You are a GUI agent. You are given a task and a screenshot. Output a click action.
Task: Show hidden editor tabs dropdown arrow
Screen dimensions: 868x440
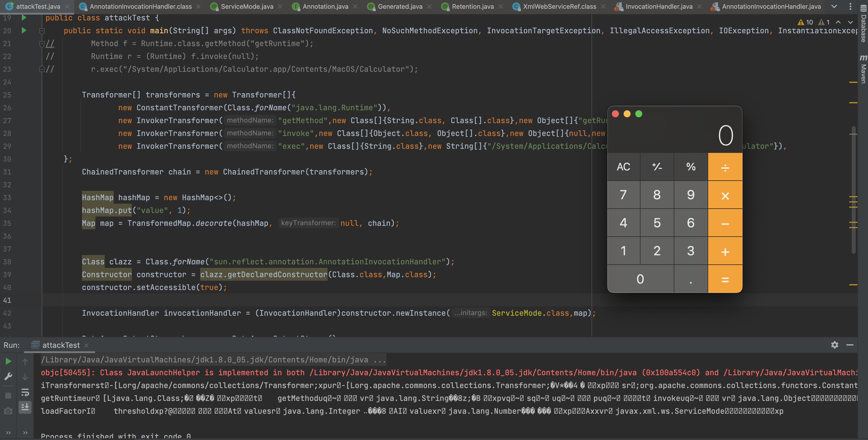point(834,6)
